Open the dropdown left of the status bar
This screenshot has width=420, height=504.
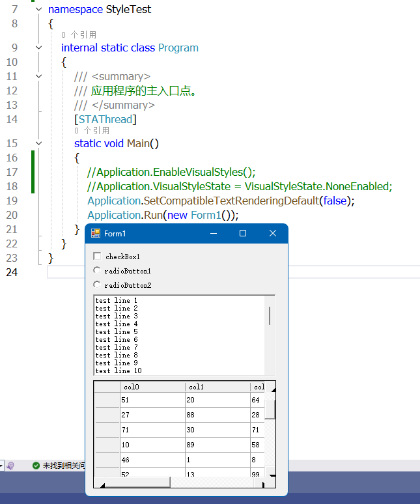[1, 466]
